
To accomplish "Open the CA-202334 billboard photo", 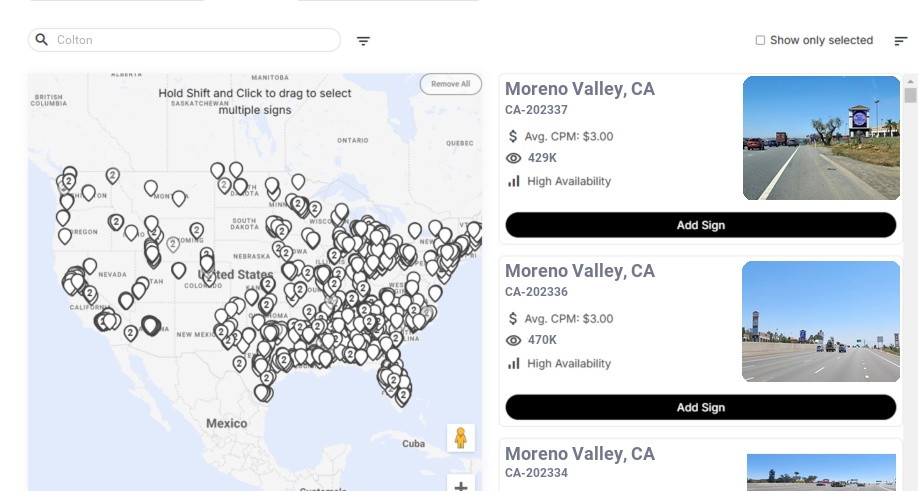I will [x=821, y=472].
